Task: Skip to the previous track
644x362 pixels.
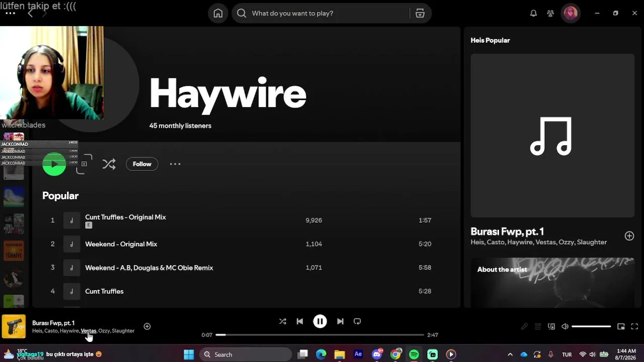Action: (x=300, y=321)
